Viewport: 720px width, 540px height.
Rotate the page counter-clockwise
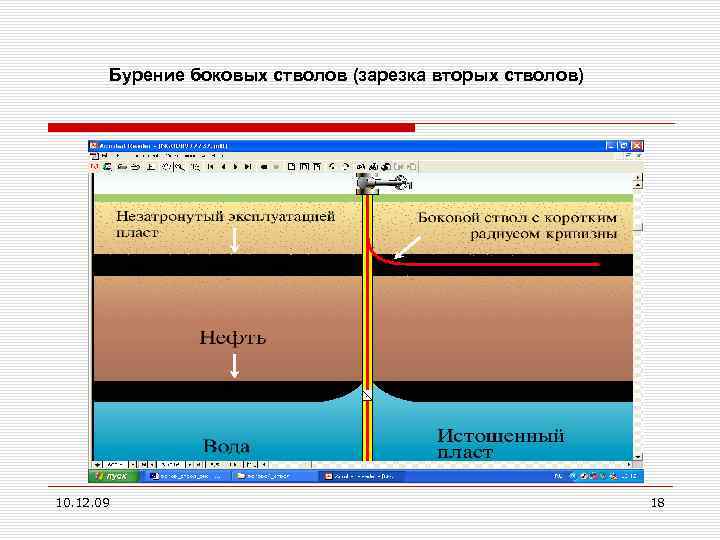(332, 167)
